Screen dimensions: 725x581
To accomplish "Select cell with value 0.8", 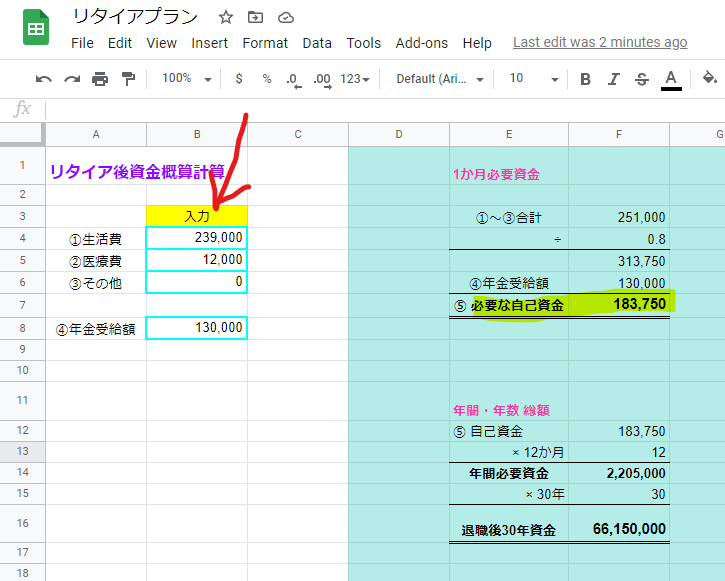I will click(x=619, y=239).
